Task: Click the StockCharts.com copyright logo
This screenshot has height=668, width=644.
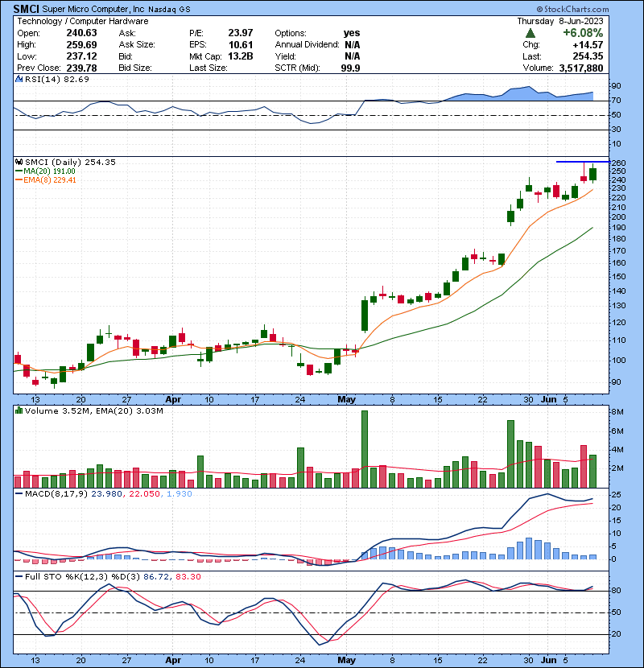Action: (573, 9)
